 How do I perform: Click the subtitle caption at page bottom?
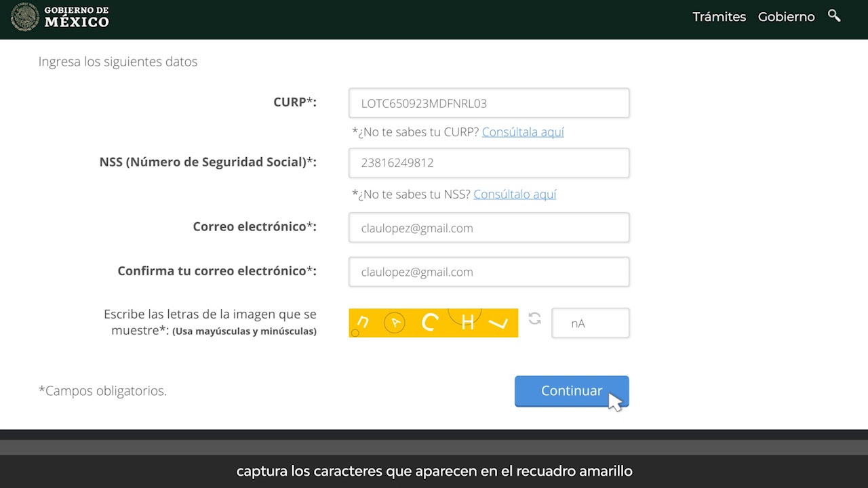[434, 470]
